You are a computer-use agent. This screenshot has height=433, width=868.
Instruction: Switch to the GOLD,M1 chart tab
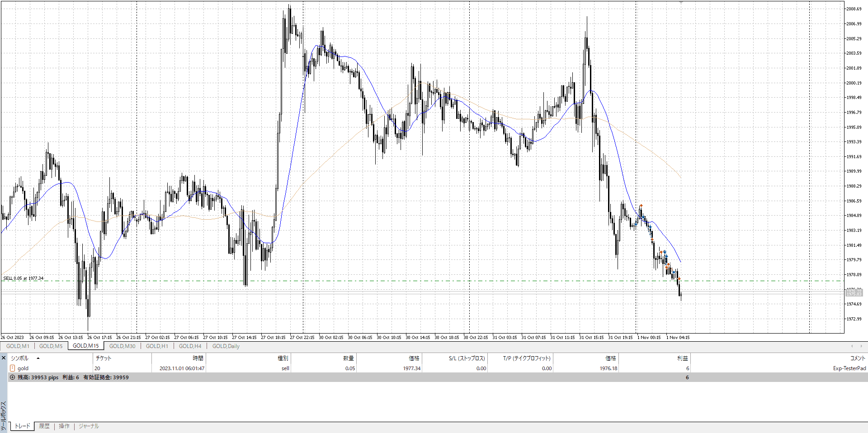[x=18, y=346]
